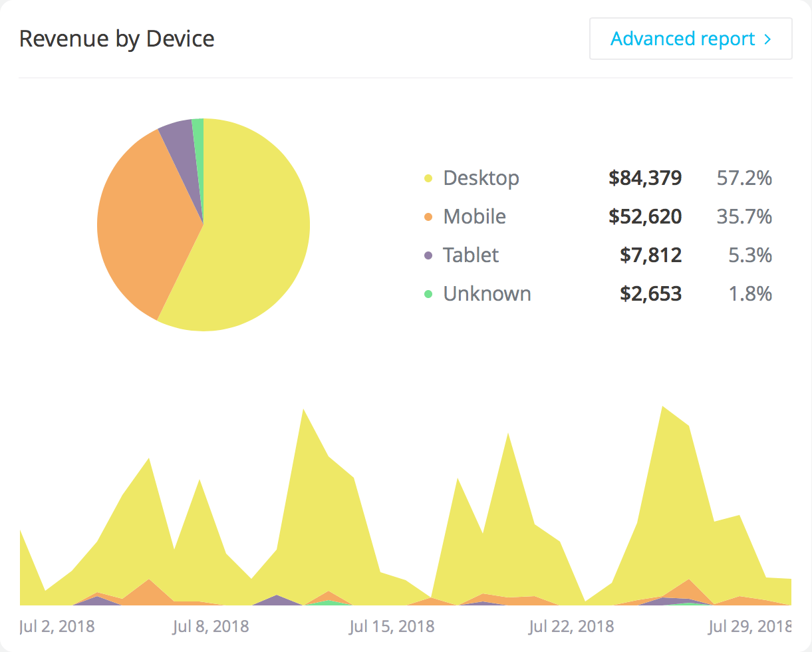Click the $84,379 Desktop revenue value
Image resolution: width=812 pixels, height=652 pixels.
click(x=645, y=178)
